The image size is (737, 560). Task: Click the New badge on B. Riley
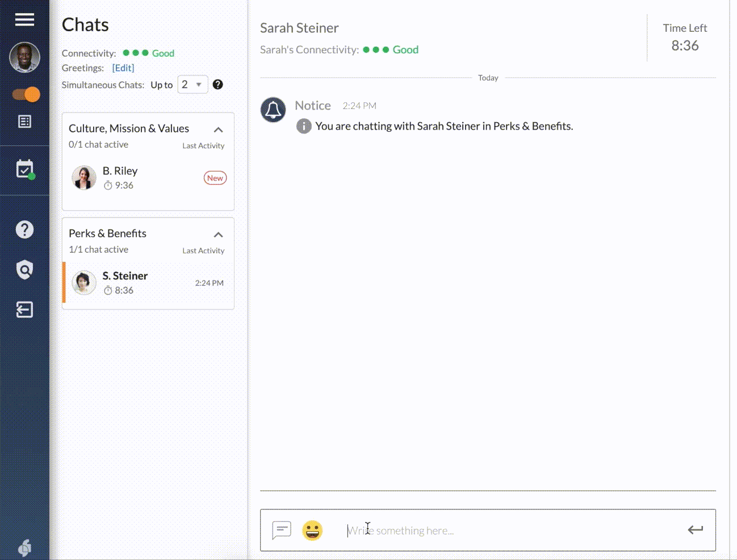(x=215, y=178)
